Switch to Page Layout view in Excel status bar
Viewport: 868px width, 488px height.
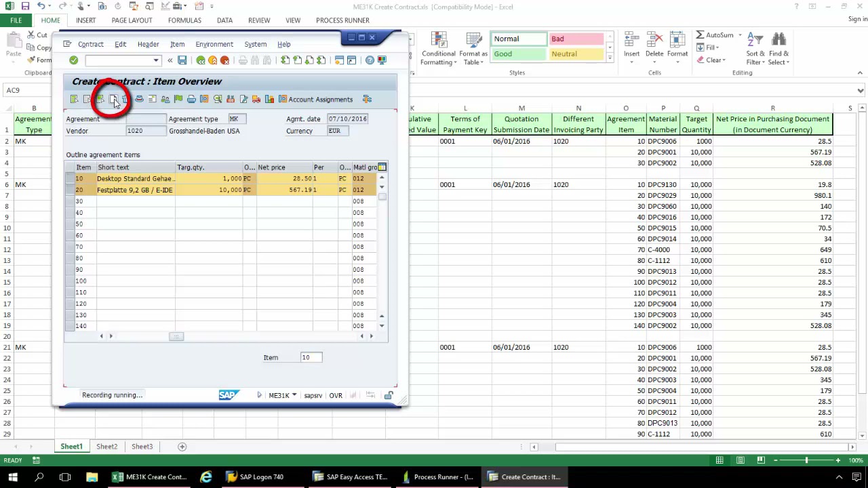[x=741, y=461]
